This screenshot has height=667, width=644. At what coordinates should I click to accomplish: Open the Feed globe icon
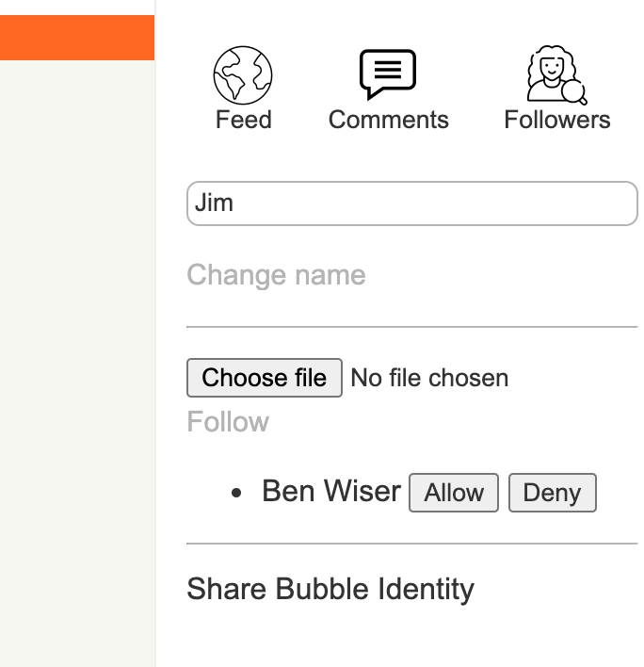click(243, 75)
